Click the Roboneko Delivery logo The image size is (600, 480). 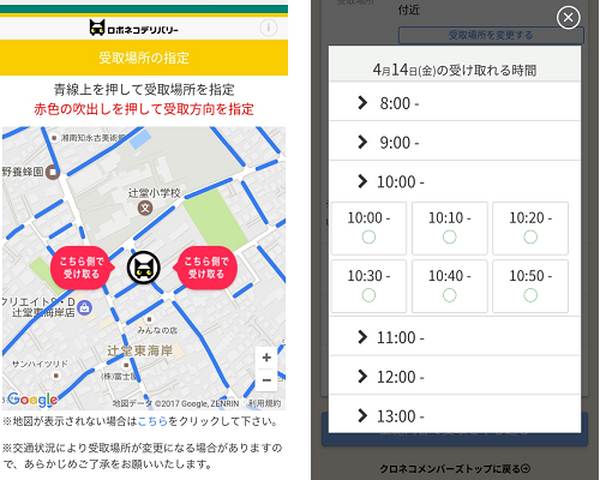click(x=143, y=28)
